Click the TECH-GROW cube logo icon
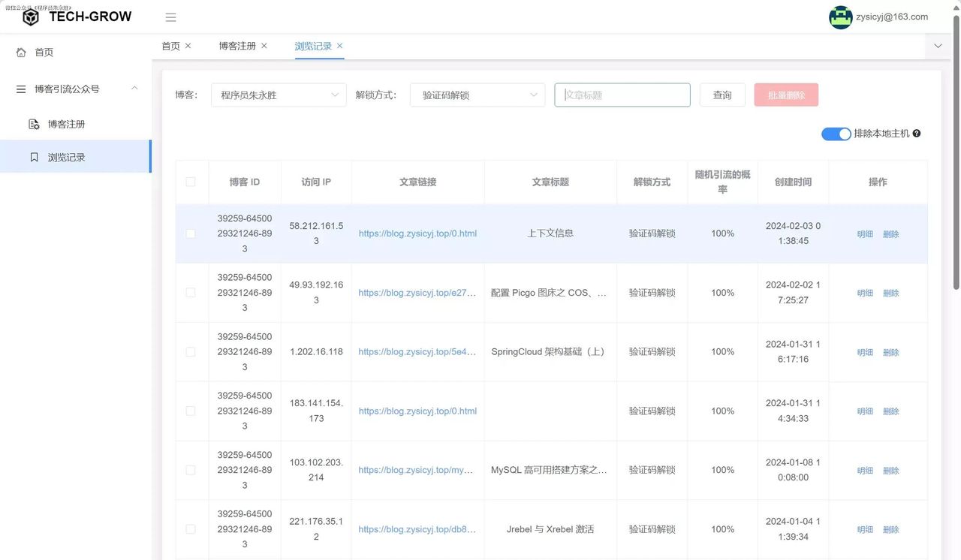Viewport: 961px width, 560px height. click(31, 17)
